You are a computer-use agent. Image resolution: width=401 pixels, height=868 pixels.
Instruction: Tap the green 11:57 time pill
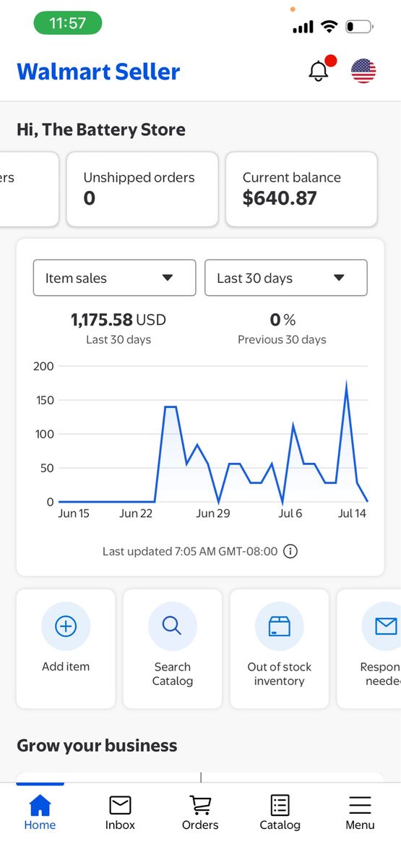point(68,23)
